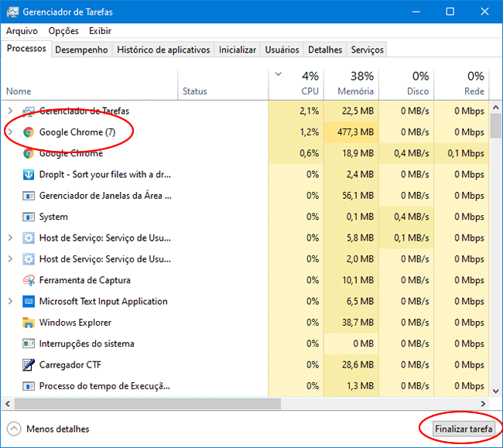Expand the first Host de Serviço row
Screen dimensions: 503x448
(x=10, y=238)
